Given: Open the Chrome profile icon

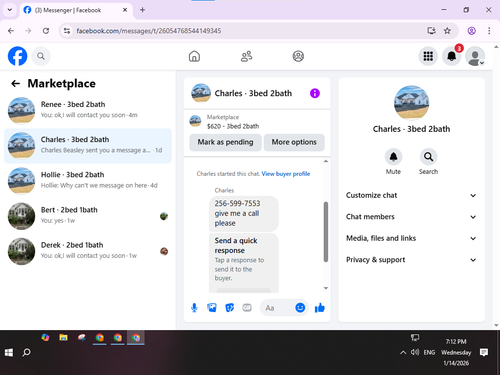Looking at the screenshot, I should tap(471, 31).
